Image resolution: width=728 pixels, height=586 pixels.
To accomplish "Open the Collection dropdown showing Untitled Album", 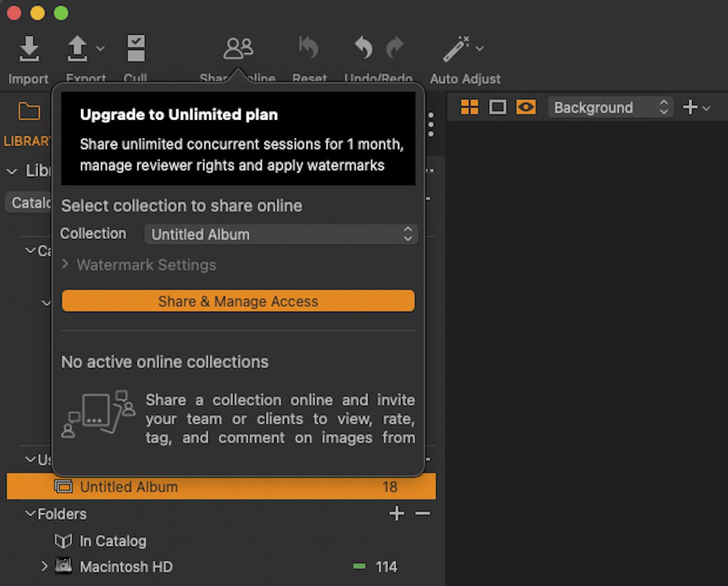I will [280, 234].
